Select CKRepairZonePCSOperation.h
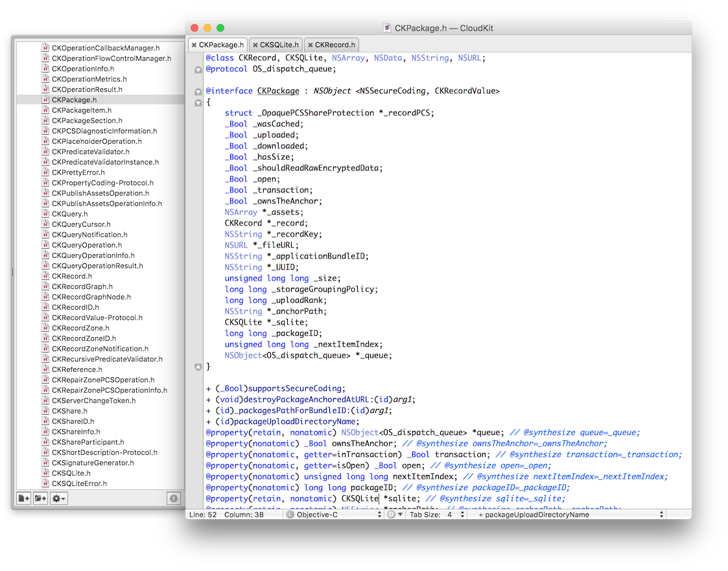The height and width of the screenshot is (571, 728). pyautogui.click(x=103, y=380)
